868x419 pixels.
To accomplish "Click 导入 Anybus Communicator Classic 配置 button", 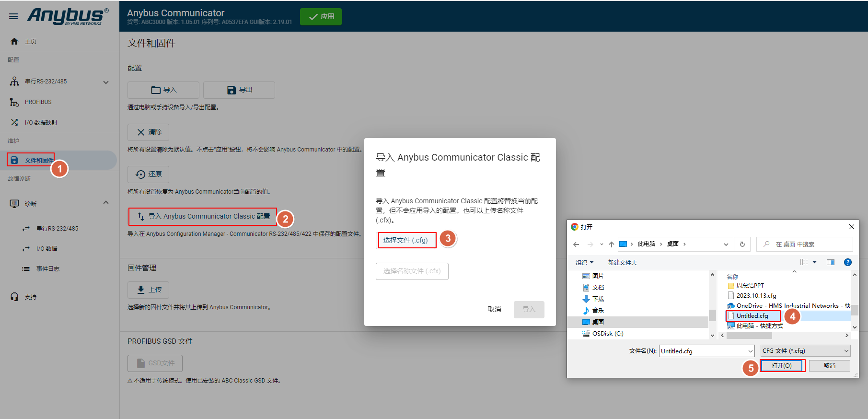I will click(203, 217).
